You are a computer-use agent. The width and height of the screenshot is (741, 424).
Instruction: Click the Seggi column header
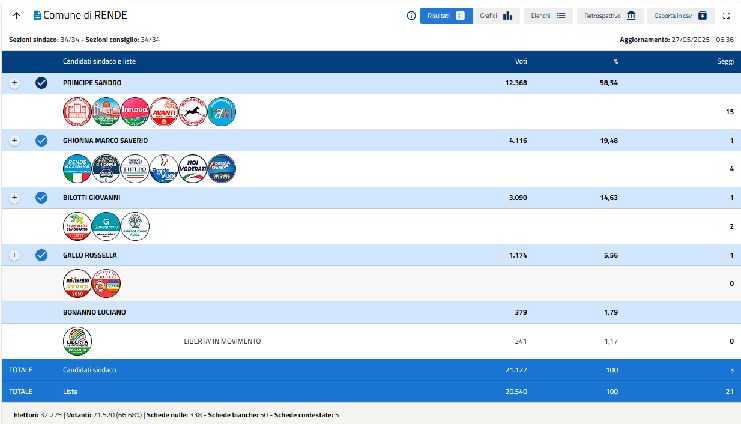[x=725, y=61]
